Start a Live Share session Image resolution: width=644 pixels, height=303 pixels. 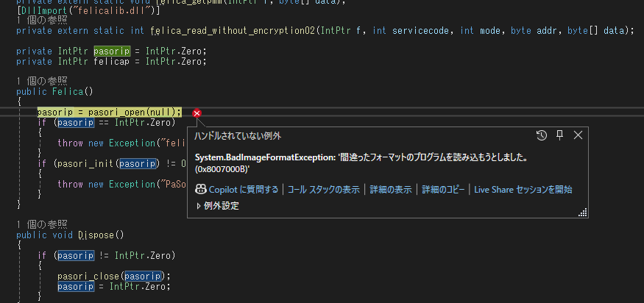pos(523,190)
